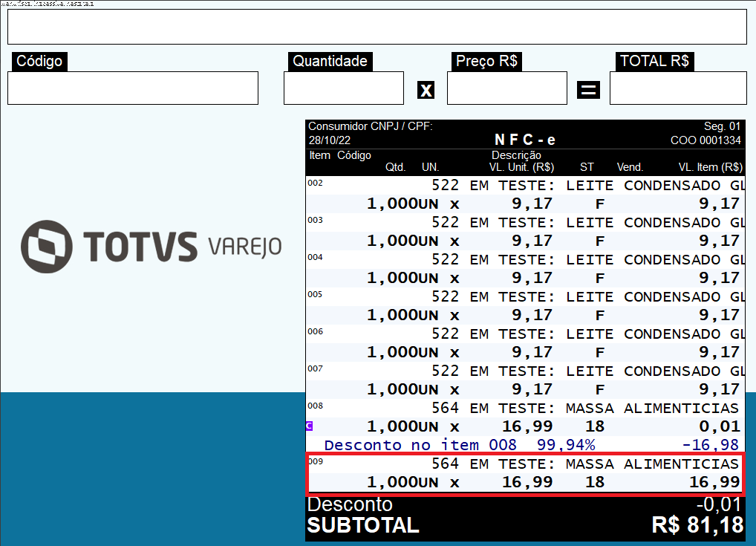756x546 pixels.
Task: Click the Código column header in receipt
Action: pyautogui.click(x=354, y=155)
